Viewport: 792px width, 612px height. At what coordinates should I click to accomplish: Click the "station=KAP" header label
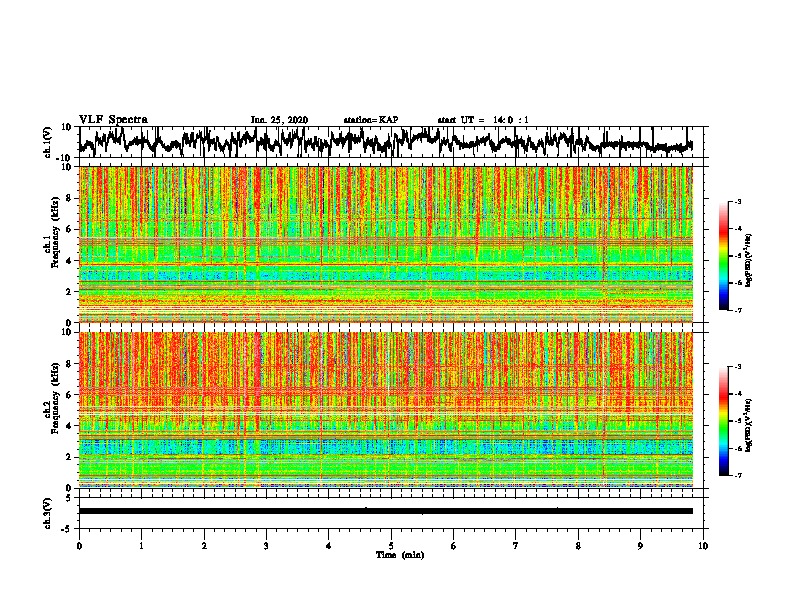(371, 120)
